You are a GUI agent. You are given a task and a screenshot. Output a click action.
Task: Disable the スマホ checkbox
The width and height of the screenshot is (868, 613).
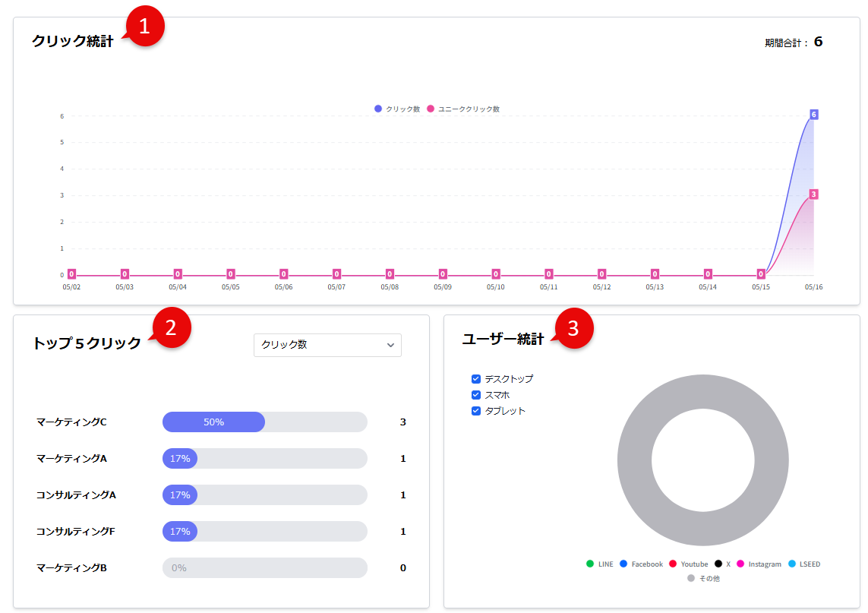click(476, 395)
